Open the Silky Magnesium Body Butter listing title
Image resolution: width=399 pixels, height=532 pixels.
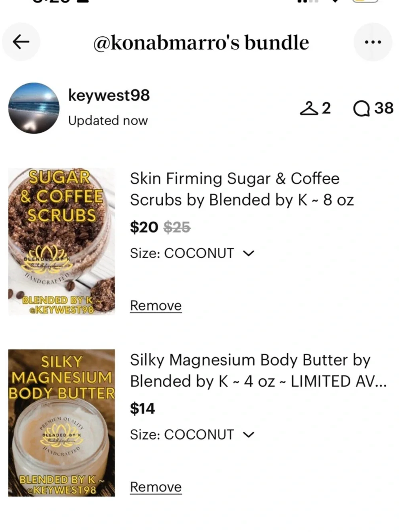[x=258, y=370]
